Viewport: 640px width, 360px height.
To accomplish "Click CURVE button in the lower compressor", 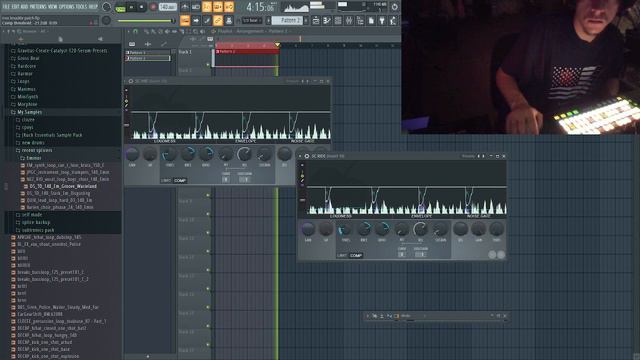I will [402, 254].
